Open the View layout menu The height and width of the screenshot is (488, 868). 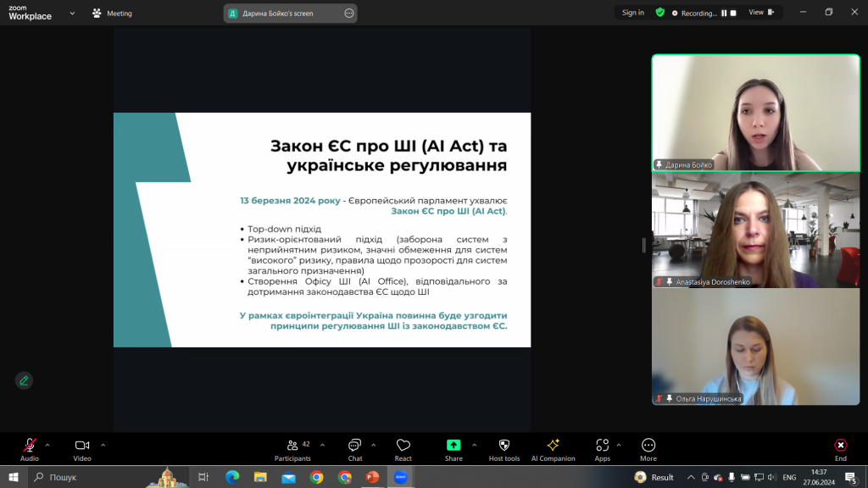(x=761, y=12)
